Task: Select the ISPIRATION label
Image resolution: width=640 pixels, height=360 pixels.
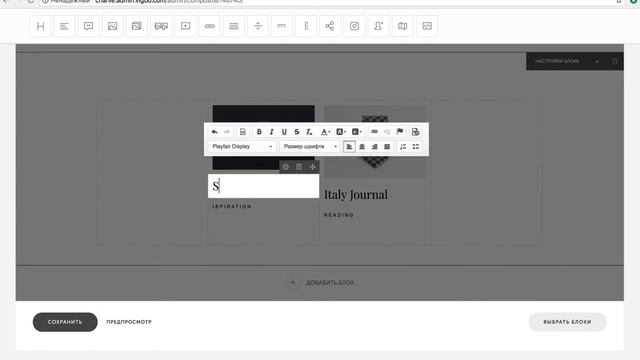Action: coord(232,207)
